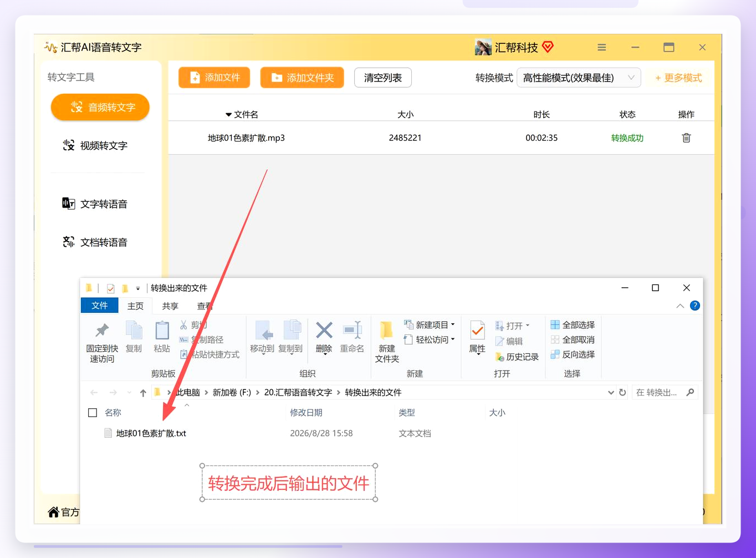The height and width of the screenshot is (558, 756).
Task: Click the 汇帮科技 user avatar
Action: 483,47
